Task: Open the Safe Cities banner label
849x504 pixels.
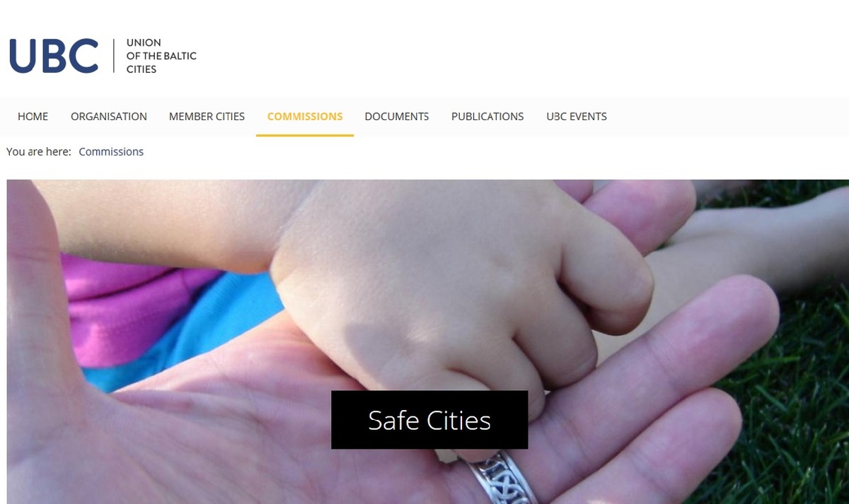Action: [429, 420]
